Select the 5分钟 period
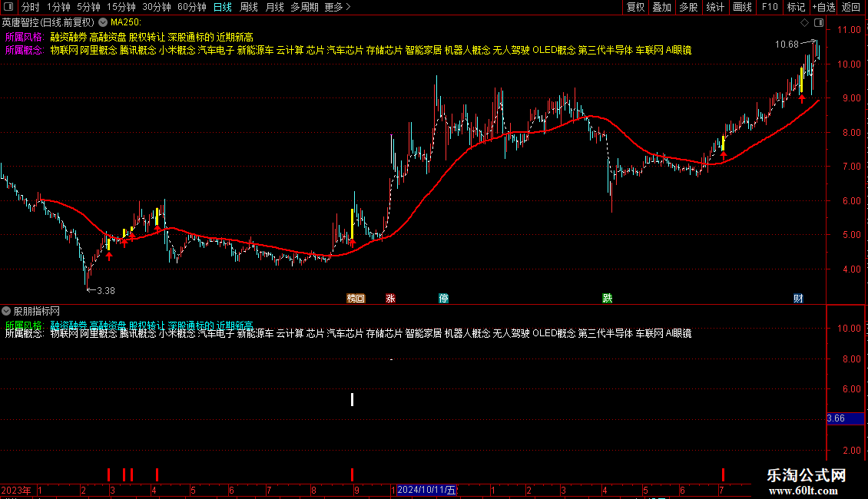This screenshot has width=868, height=499. point(88,7)
